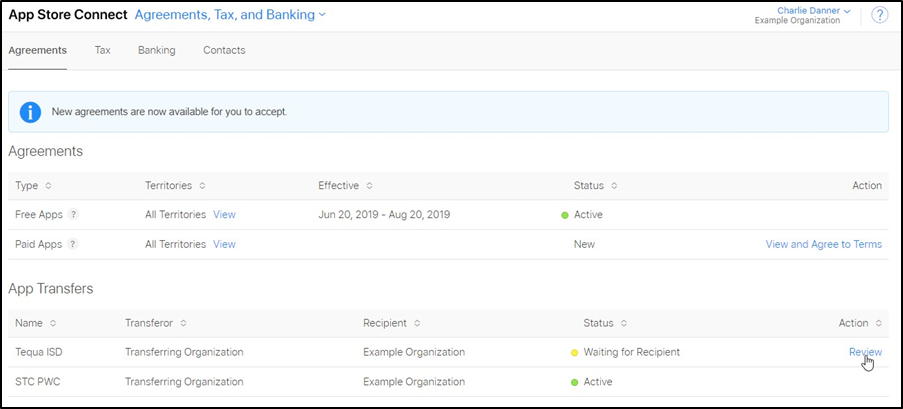Review the Tequa ISD app transfer
Screen dimensions: 903x409
[x=865, y=352]
